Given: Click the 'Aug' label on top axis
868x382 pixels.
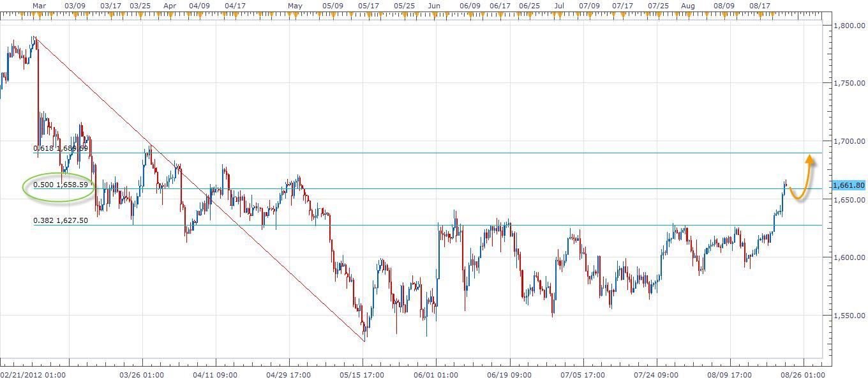Looking at the screenshot, I should click(687, 6).
